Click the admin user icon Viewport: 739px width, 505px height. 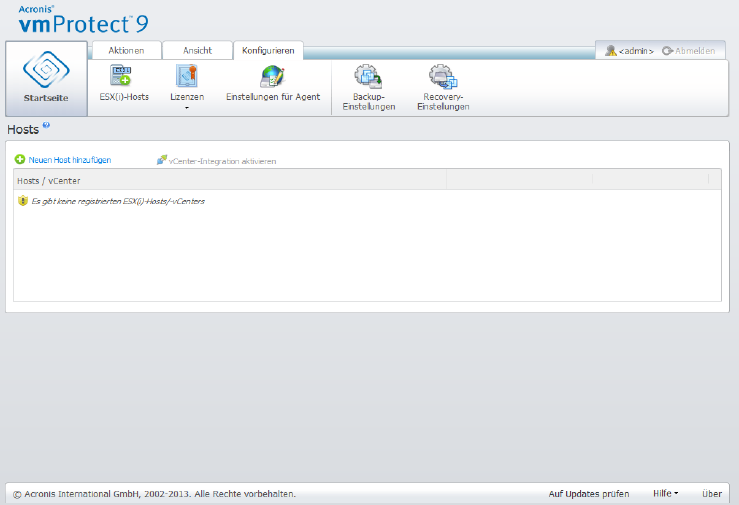point(611,50)
